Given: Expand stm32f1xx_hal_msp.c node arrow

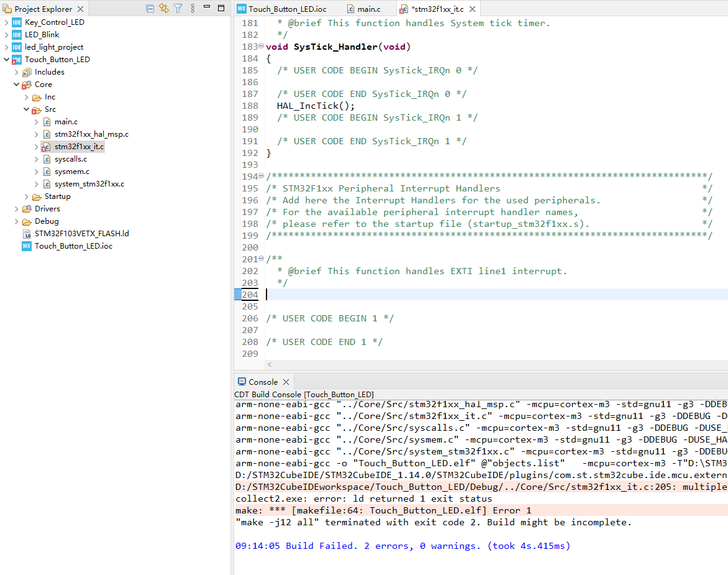Looking at the screenshot, I should 36,134.
